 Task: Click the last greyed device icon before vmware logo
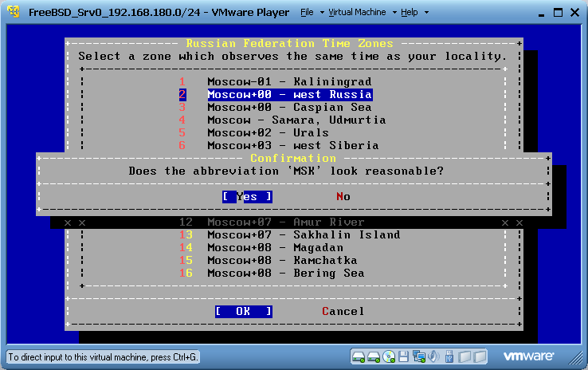(480, 356)
